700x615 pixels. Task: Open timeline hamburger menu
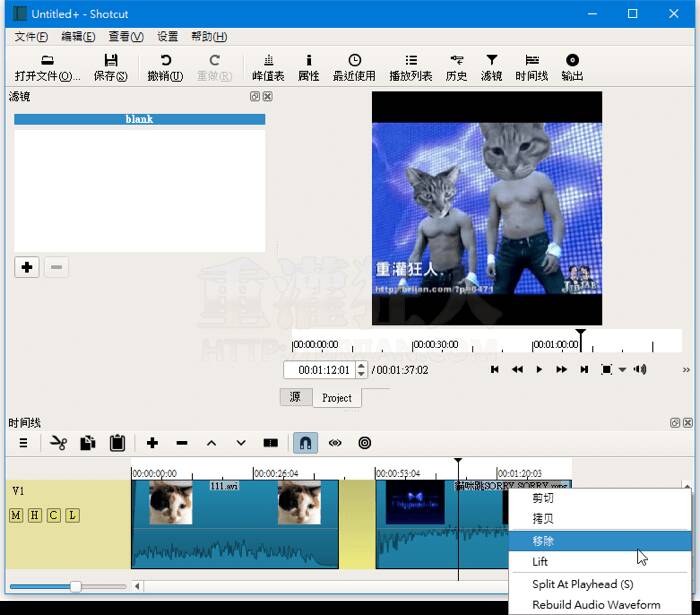tap(23, 443)
